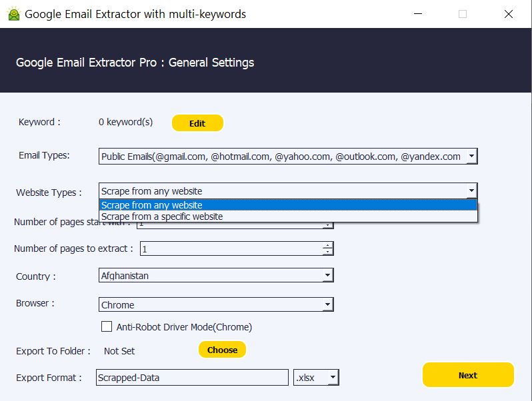This screenshot has height=401, width=532.
Task: Close the Google Email Extractor window
Action: [508, 14]
